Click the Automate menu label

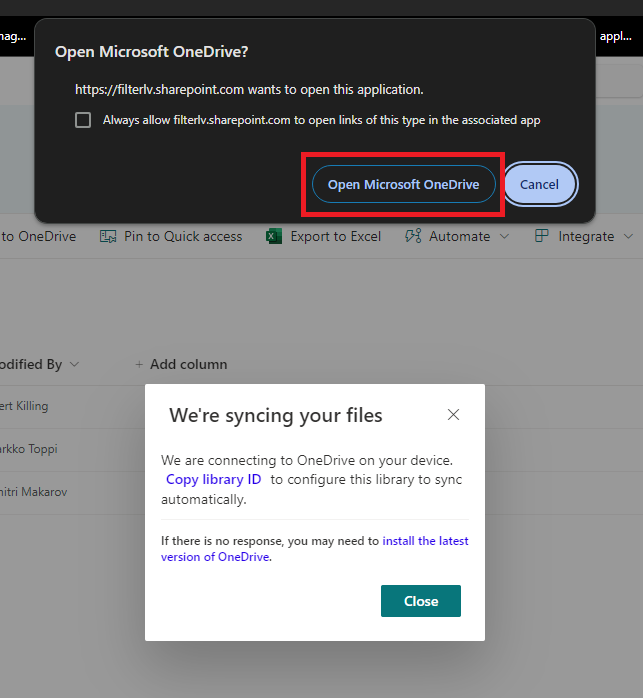(460, 236)
